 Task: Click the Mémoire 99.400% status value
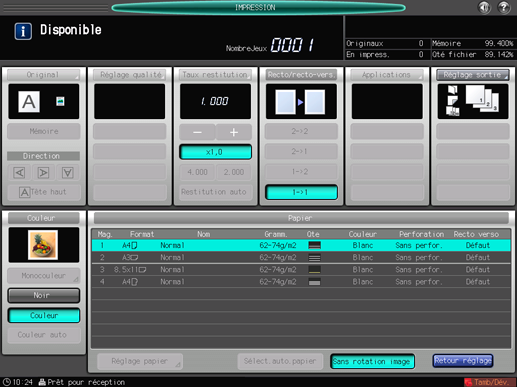pyautogui.click(x=499, y=43)
